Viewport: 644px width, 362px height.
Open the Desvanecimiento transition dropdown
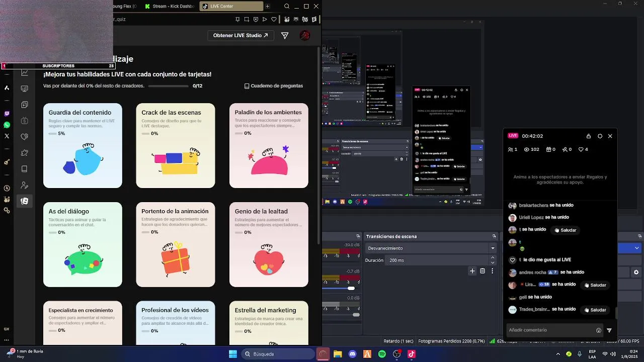click(431, 248)
